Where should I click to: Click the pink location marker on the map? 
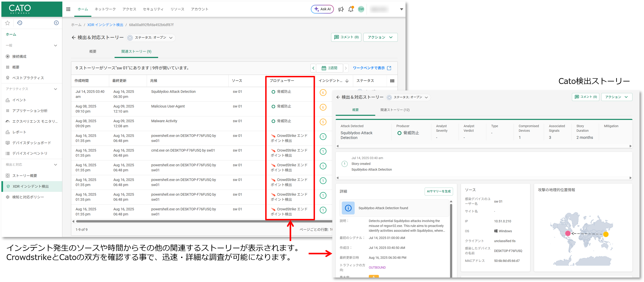pyautogui.click(x=568, y=233)
